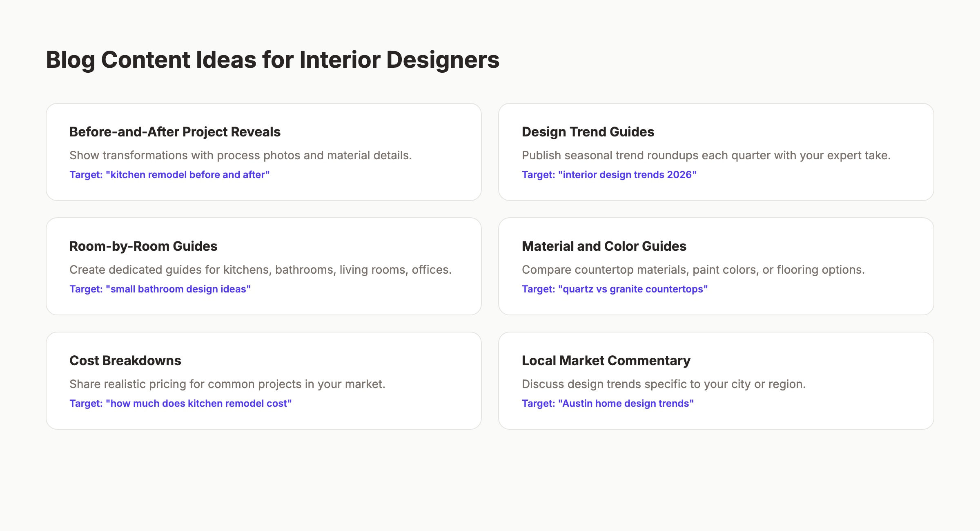Image resolution: width=980 pixels, height=531 pixels.
Task: Select the "small bathroom design ideas" target link
Action: click(160, 289)
